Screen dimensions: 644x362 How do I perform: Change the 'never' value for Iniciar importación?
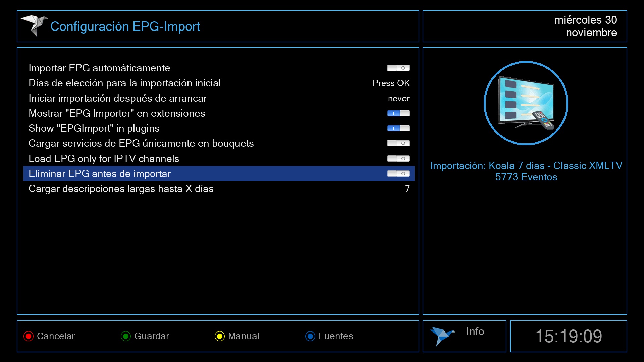(x=398, y=99)
